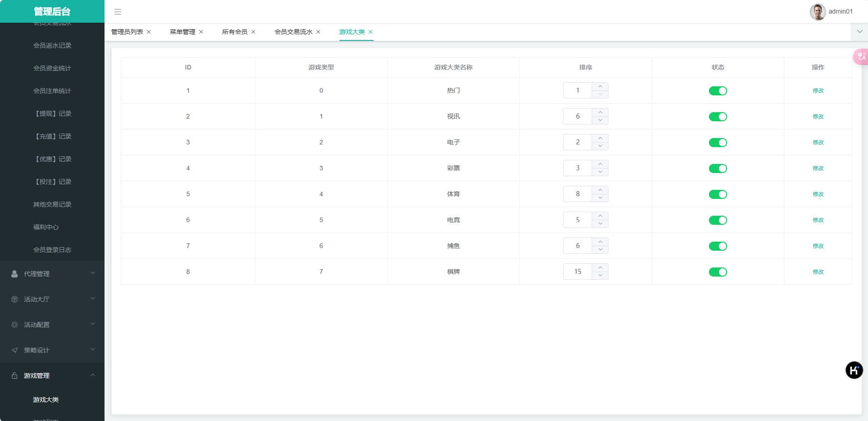Click the pink translate floating icon

point(861,57)
